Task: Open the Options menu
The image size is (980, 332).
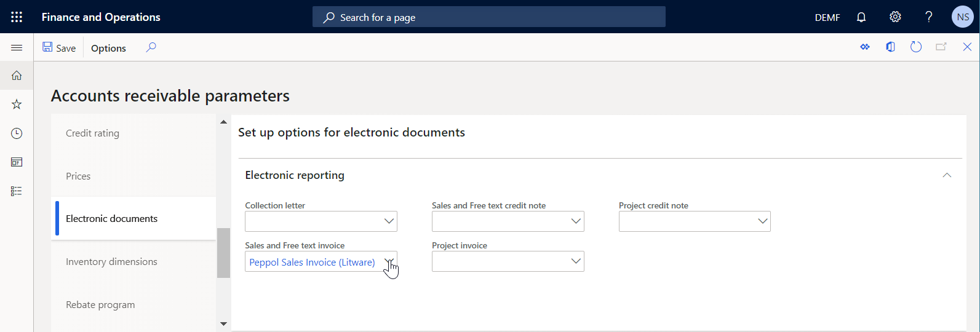Action: pyautogui.click(x=108, y=48)
